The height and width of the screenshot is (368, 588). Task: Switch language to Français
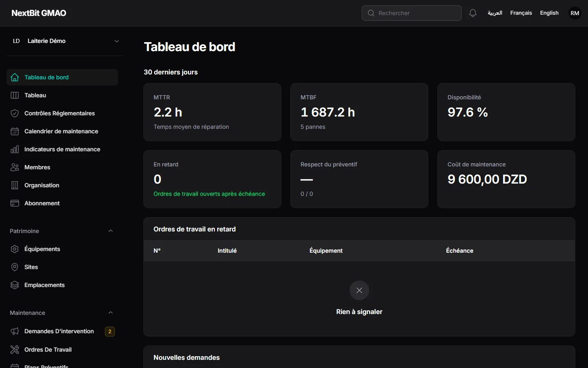tap(521, 13)
